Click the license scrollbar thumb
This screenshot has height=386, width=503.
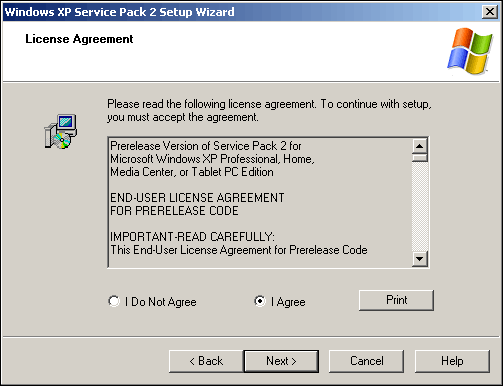pos(420,158)
